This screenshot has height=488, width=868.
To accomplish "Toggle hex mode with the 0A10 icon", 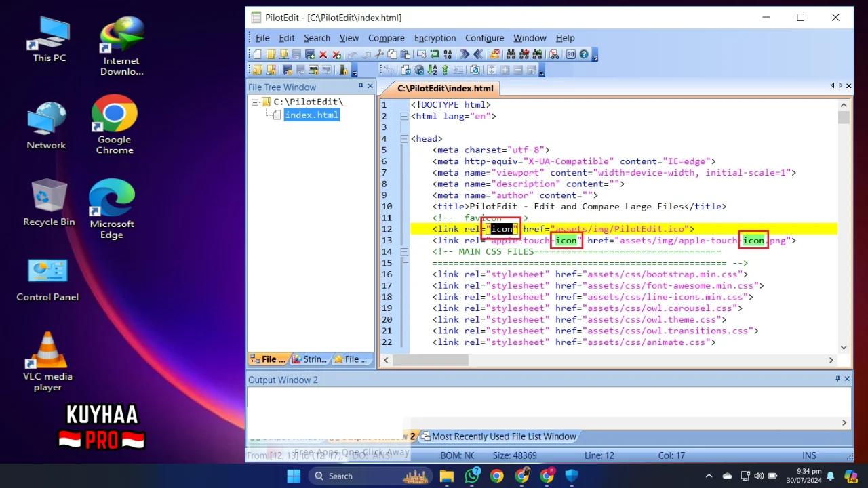I will [x=448, y=54].
